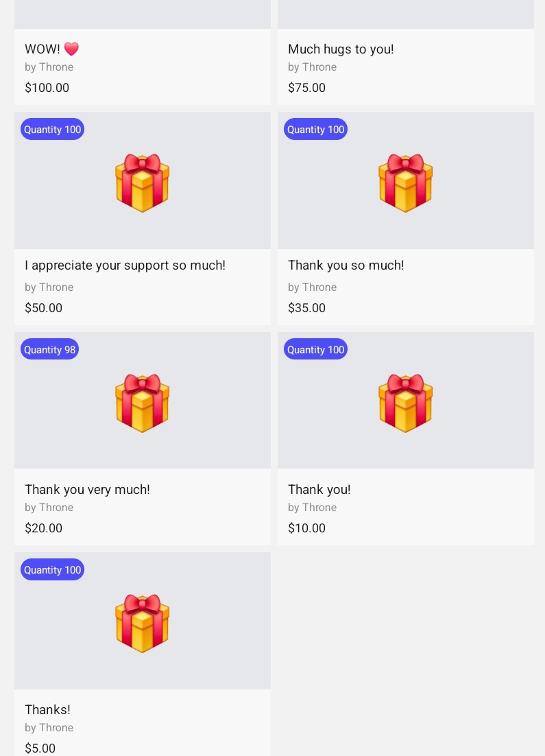Click the $75.00 price label

pyautogui.click(x=306, y=88)
